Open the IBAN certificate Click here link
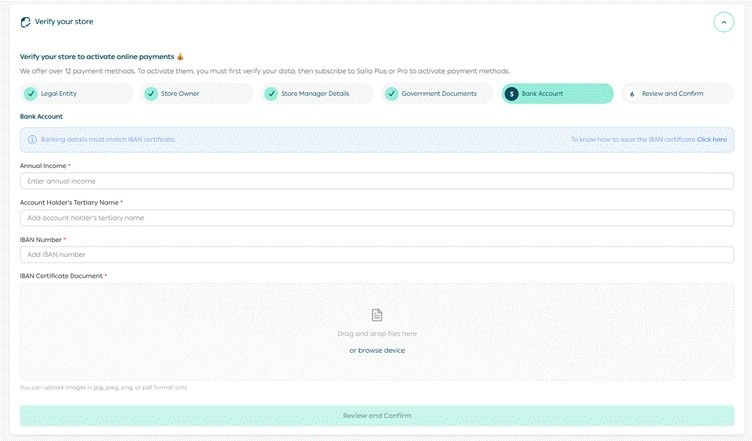752x441 pixels. click(711, 139)
